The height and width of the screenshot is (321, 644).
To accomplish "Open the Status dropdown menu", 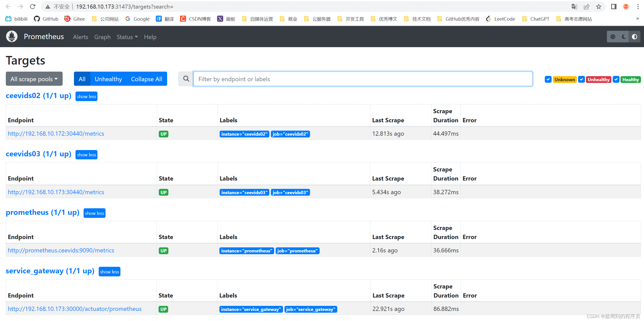I will point(127,37).
